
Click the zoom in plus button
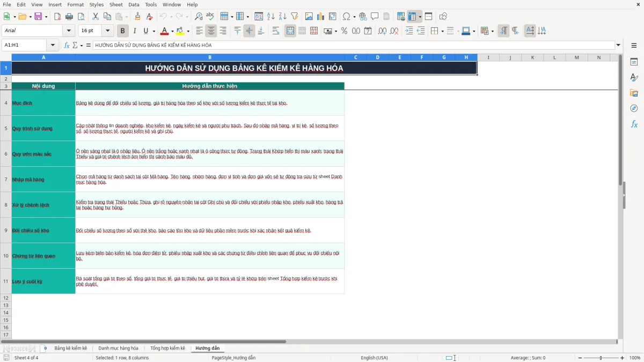623,358
